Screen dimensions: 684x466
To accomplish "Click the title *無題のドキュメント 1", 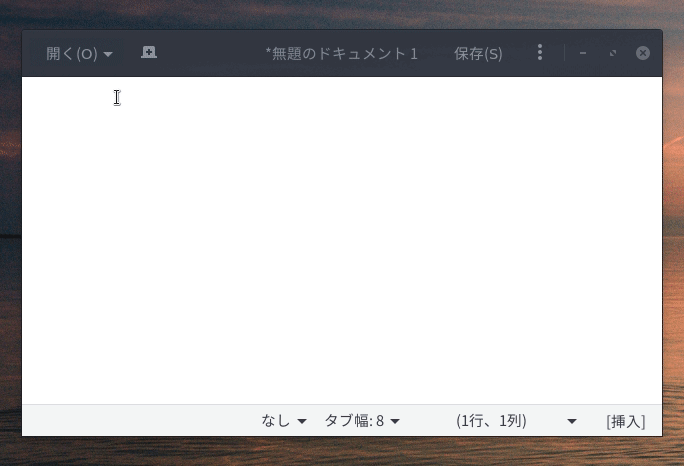I will point(342,54).
